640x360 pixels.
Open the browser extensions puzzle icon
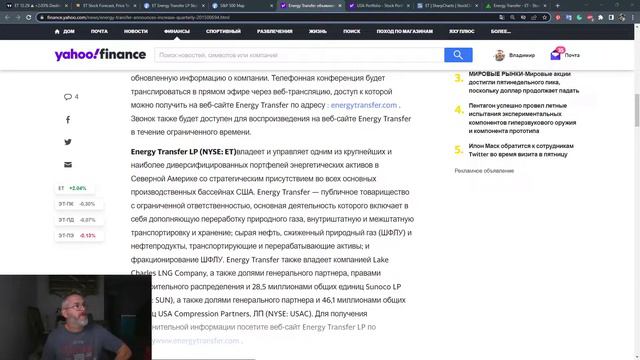(x=600, y=18)
